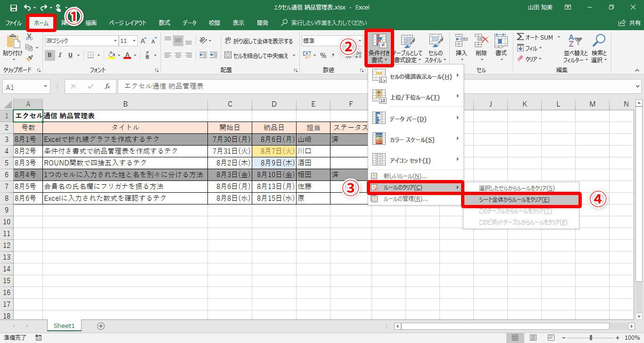The width and height of the screenshot is (644, 343).
Task: Insert cells using the insert icon
Action: [x=462, y=48]
